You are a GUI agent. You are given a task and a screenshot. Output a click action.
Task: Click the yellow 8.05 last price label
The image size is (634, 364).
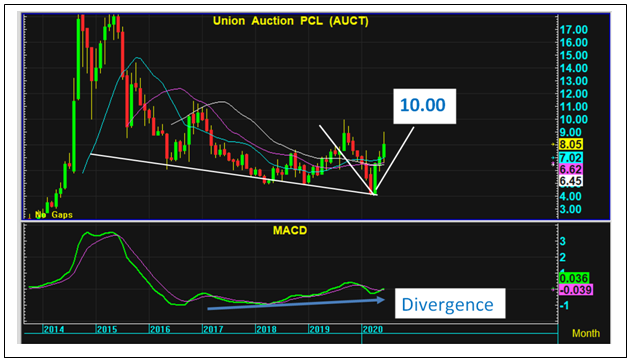pyautogui.click(x=571, y=144)
